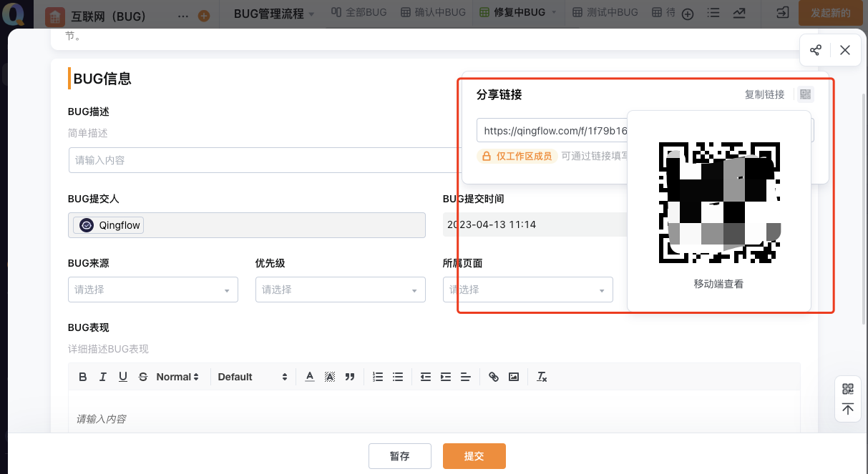This screenshot has height=474, width=868.
Task: Insert a hyperlink in the editor
Action: click(494, 377)
